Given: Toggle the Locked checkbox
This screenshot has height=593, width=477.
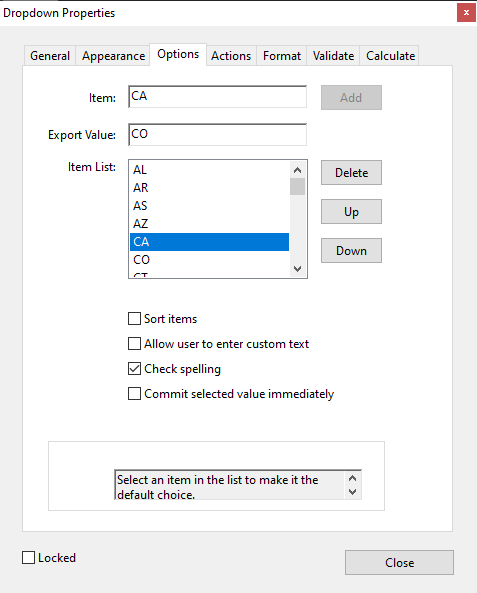Looking at the screenshot, I should point(28,558).
